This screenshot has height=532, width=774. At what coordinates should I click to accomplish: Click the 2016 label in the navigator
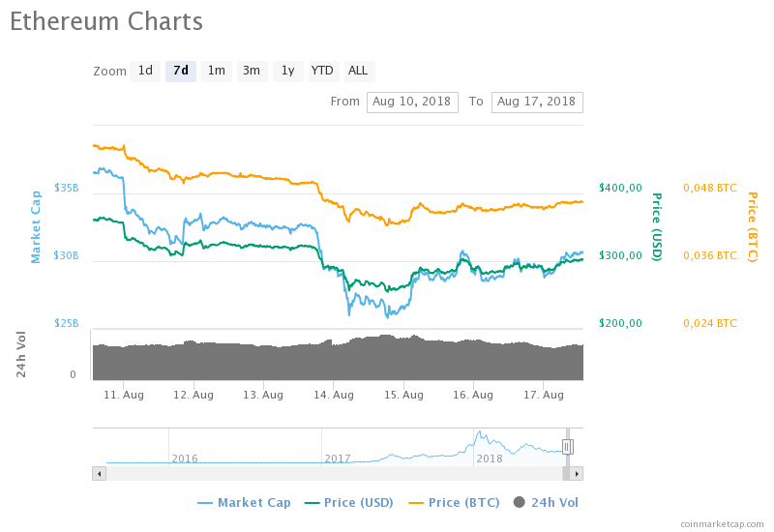tap(184, 458)
